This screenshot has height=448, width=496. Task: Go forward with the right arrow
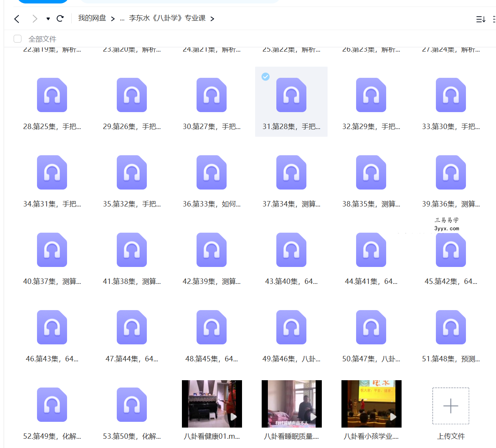pyautogui.click(x=35, y=19)
